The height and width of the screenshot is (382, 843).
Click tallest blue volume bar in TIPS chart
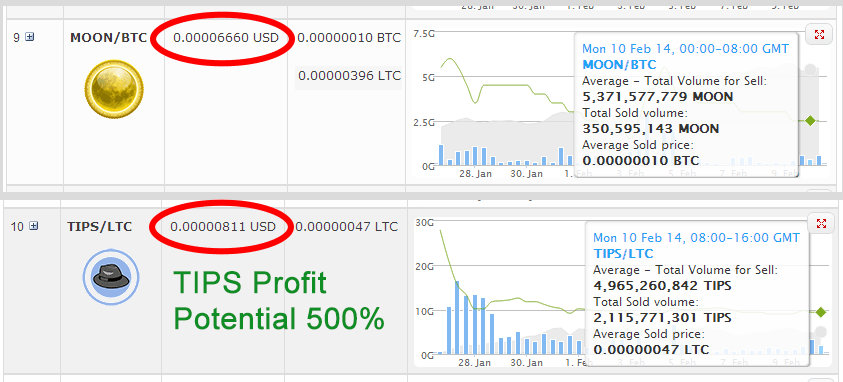point(457,318)
